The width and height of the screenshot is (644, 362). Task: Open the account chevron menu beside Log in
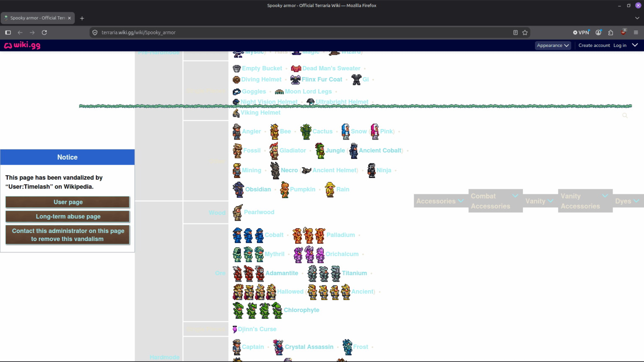[x=635, y=45]
